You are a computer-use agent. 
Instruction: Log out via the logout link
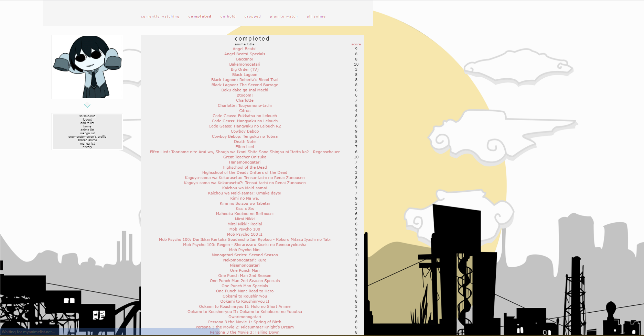pos(87,120)
